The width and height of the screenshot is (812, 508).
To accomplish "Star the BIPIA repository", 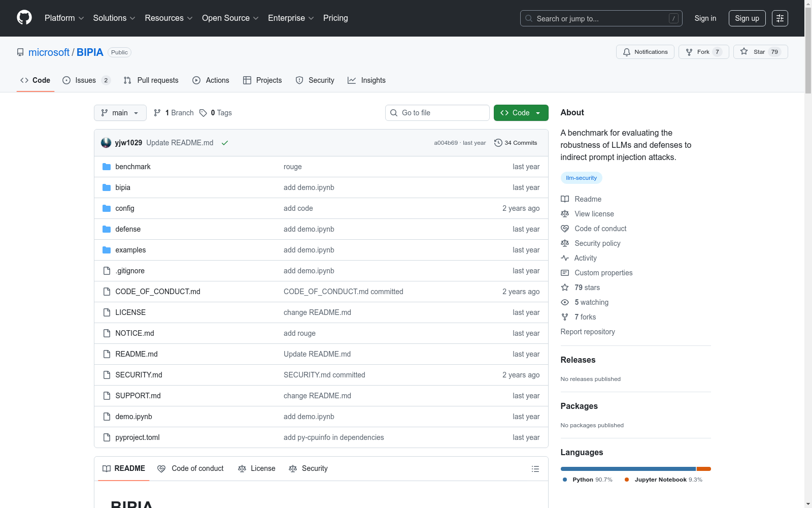I will point(760,52).
